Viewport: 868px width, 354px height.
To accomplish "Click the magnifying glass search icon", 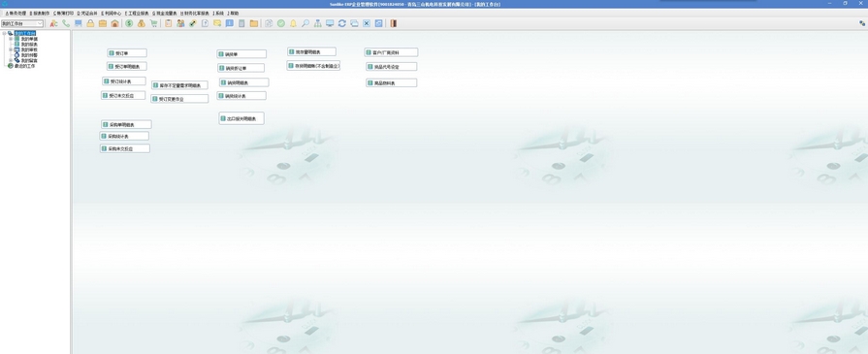I will click(305, 23).
